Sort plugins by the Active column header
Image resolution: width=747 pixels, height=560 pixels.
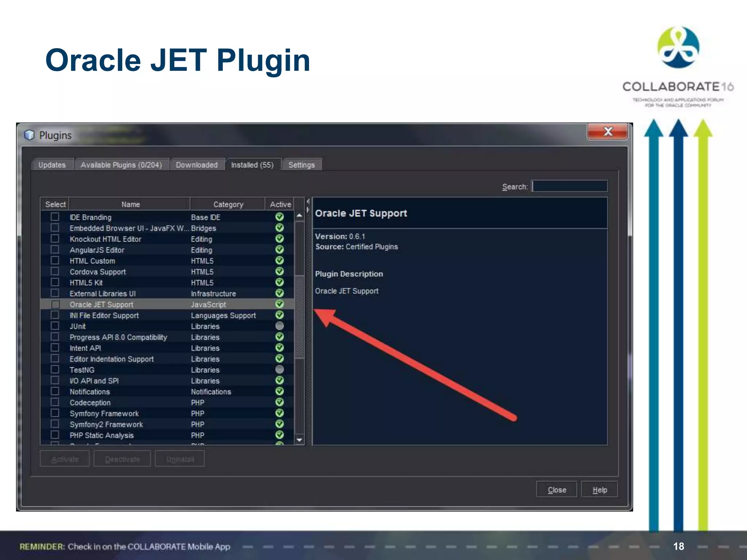(280, 204)
